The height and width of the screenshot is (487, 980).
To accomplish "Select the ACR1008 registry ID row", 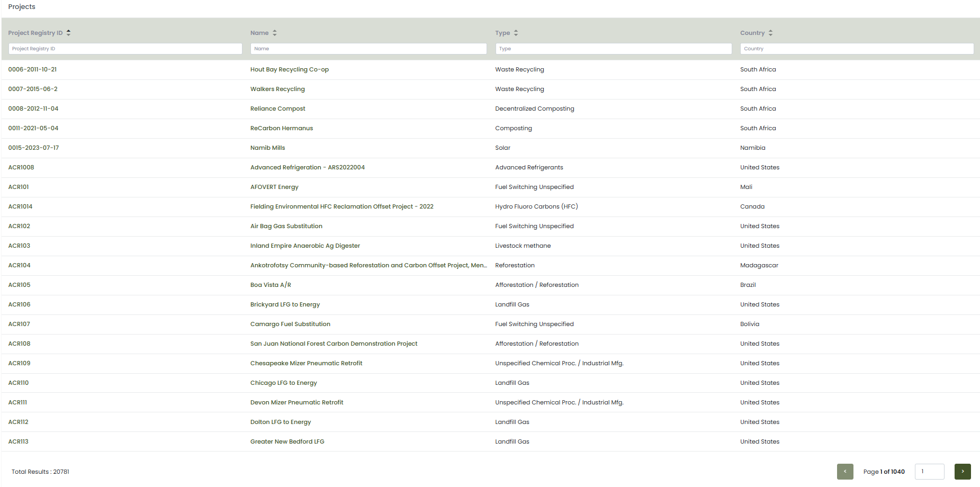I will (x=21, y=167).
